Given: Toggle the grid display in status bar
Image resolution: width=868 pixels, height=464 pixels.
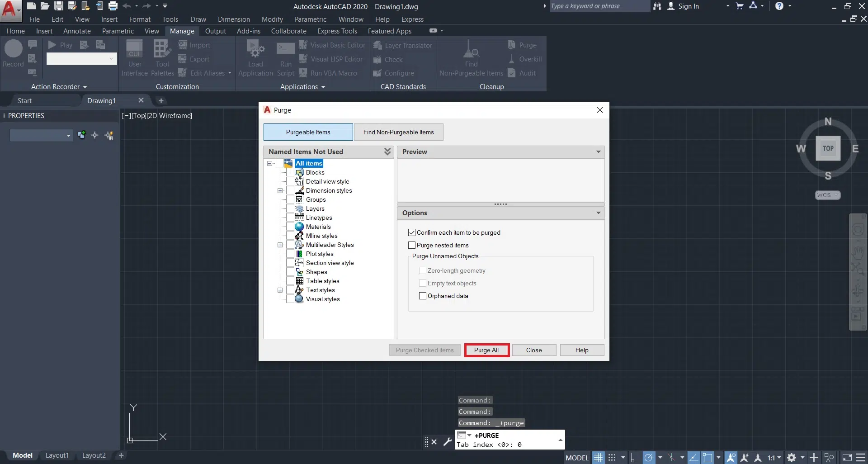Looking at the screenshot, I should point(598,458).
